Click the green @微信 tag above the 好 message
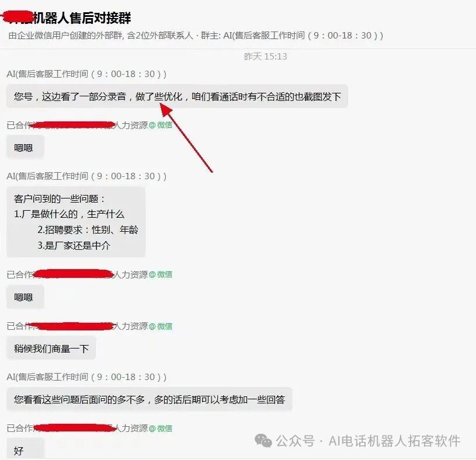The height and width of the screenshot is (460, 476). pos(161,428)
